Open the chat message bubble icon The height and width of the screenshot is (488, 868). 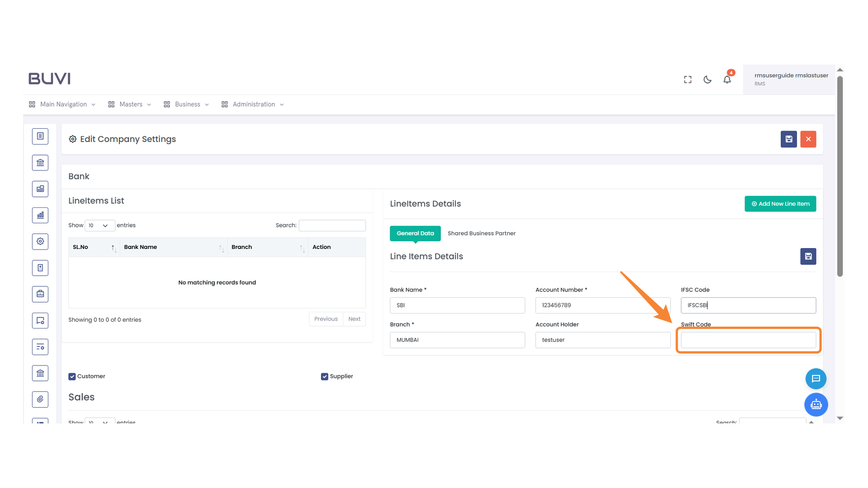tap(816, 379)
